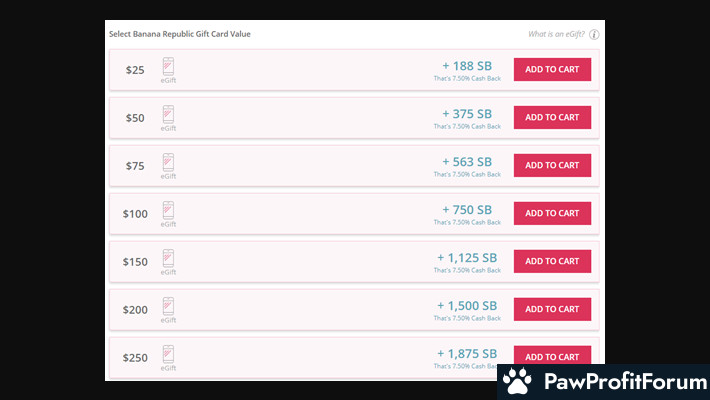Click the eGift icon in the $50 row
Viewport: 710px width, 400px height.
(168, 114)
